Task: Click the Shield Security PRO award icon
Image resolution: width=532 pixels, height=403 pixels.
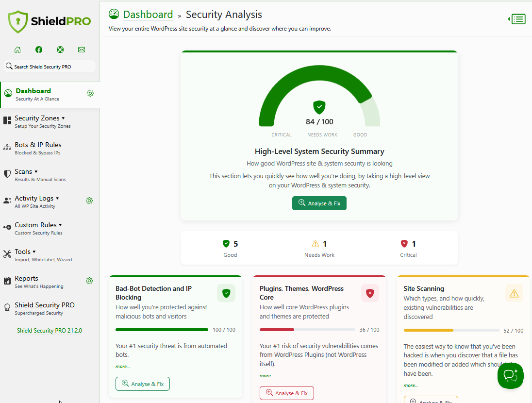Action: point(7,308)
